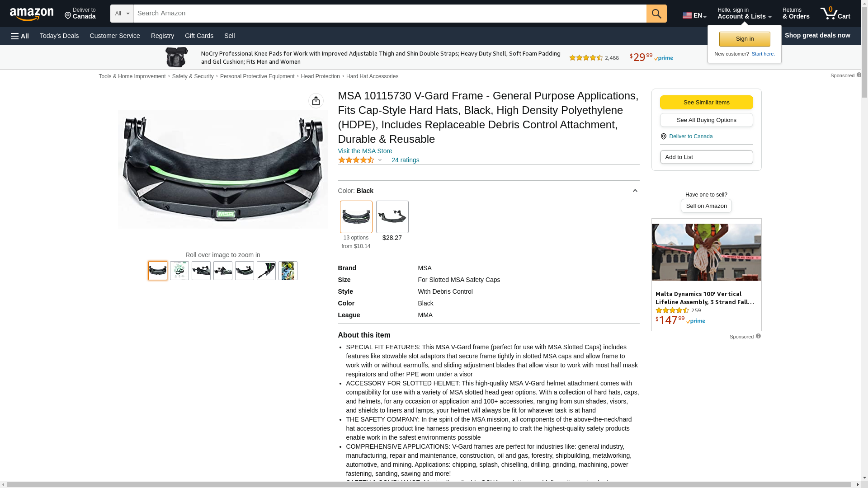Go to Amazon home via logo
Screen dimensions: 868x488
tap(32, 14)
